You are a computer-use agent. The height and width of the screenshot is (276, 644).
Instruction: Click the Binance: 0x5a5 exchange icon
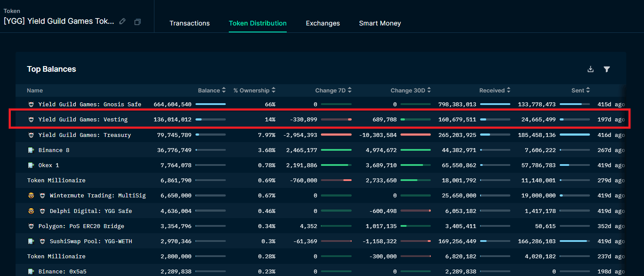(31, 272)
